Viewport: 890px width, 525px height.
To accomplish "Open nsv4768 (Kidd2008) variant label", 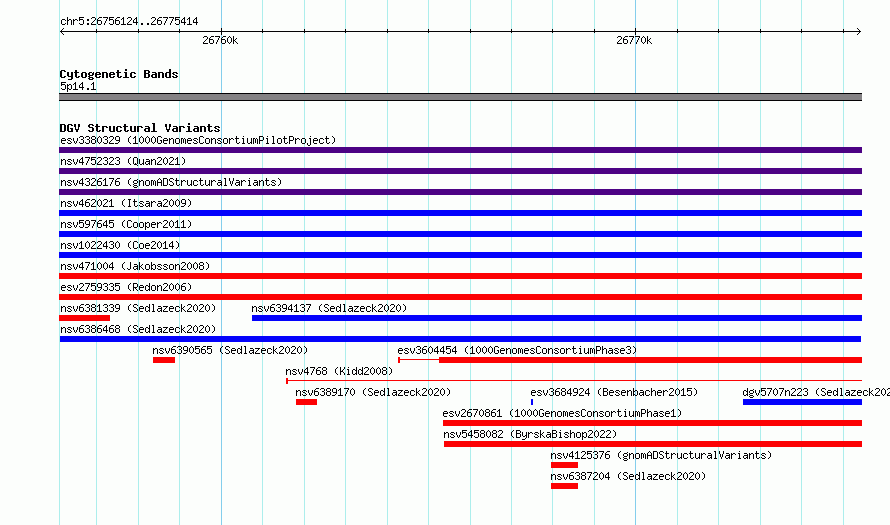I will click(339, 371).
